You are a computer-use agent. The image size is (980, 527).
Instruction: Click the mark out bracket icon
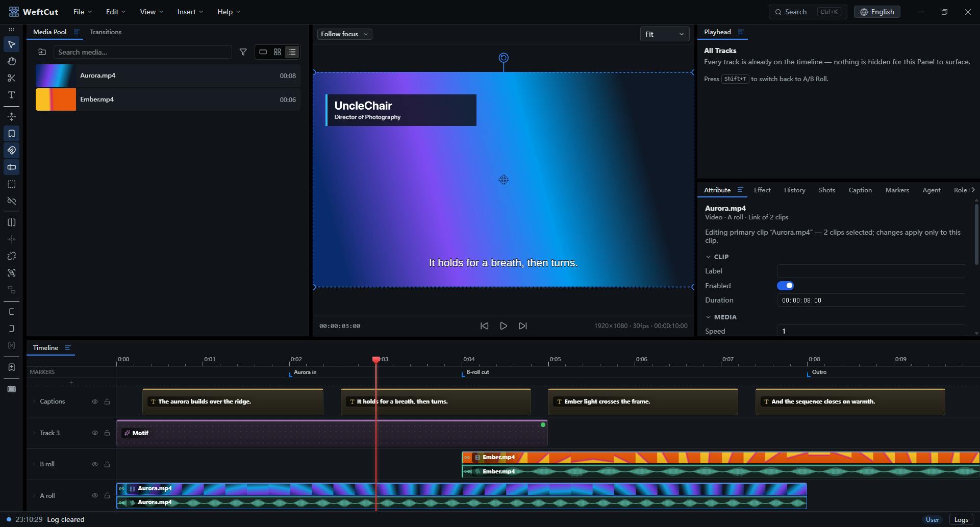[x=11, y=329]
